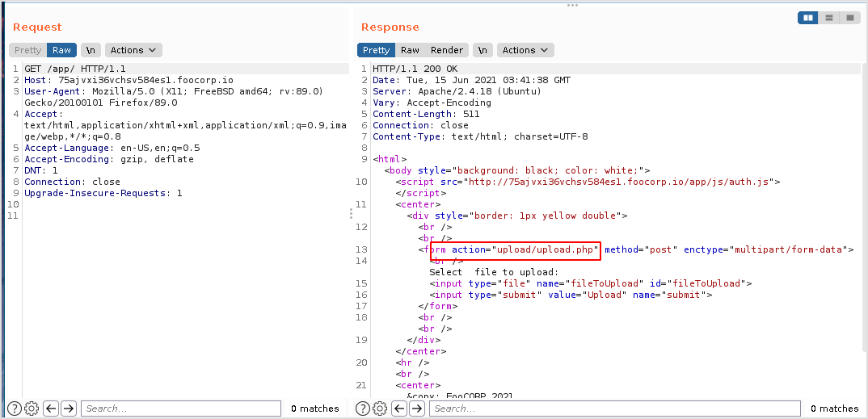Click the GET /app/ HTTP/1.1 request line

[74, 69]
